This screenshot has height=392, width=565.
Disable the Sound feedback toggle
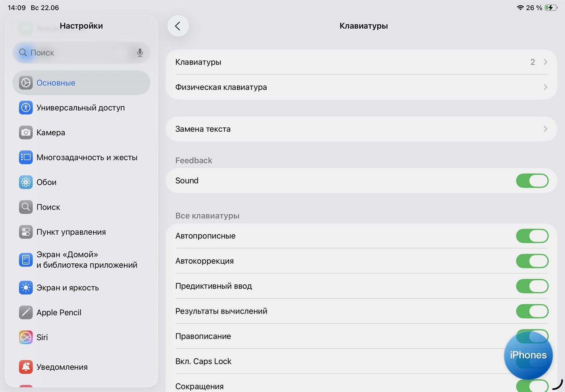[532, 181]
